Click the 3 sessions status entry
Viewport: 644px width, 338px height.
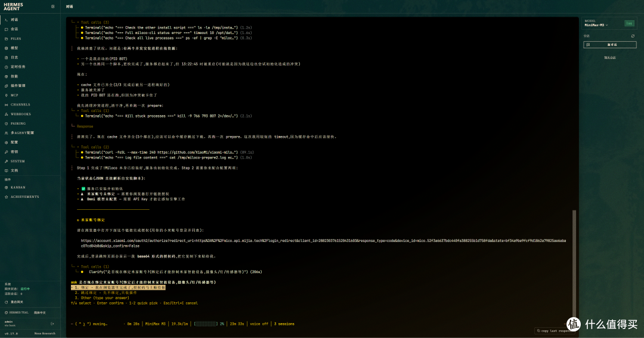coord(284,324)
